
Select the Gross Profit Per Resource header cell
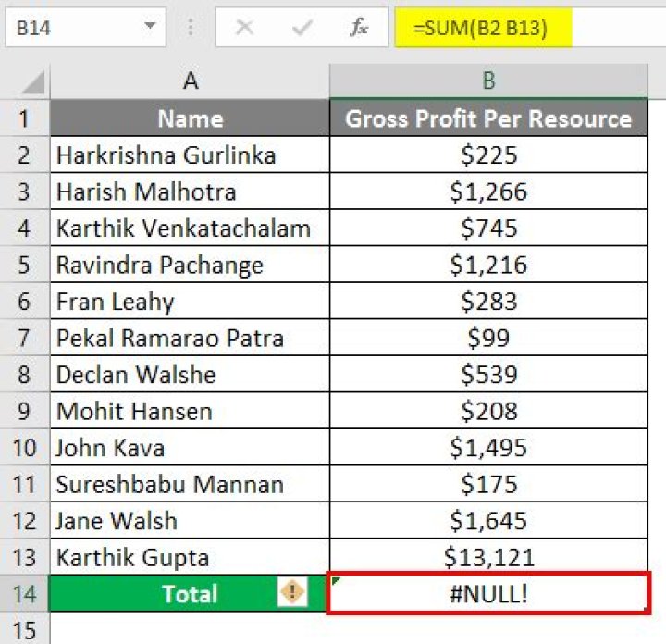coord(488,118)
